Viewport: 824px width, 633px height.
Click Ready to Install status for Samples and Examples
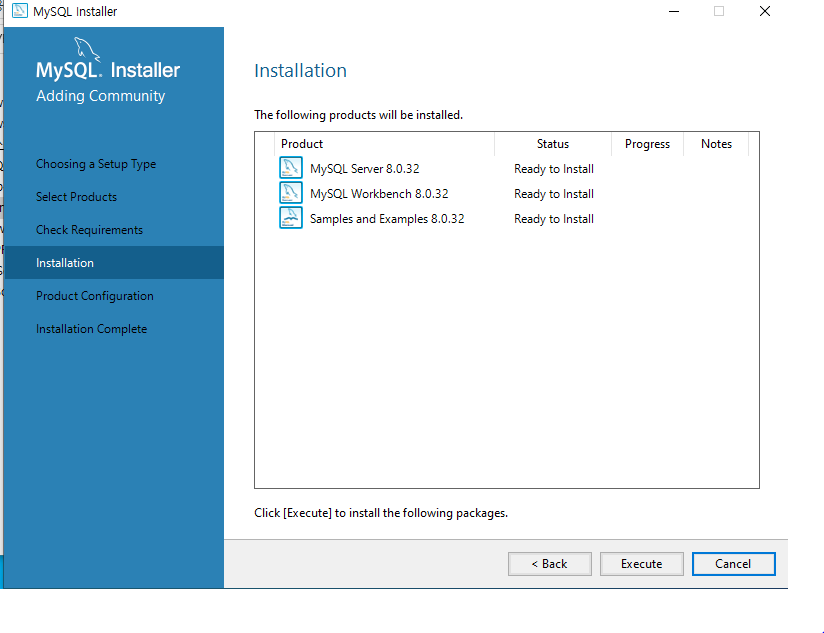(x=554, y=219)
